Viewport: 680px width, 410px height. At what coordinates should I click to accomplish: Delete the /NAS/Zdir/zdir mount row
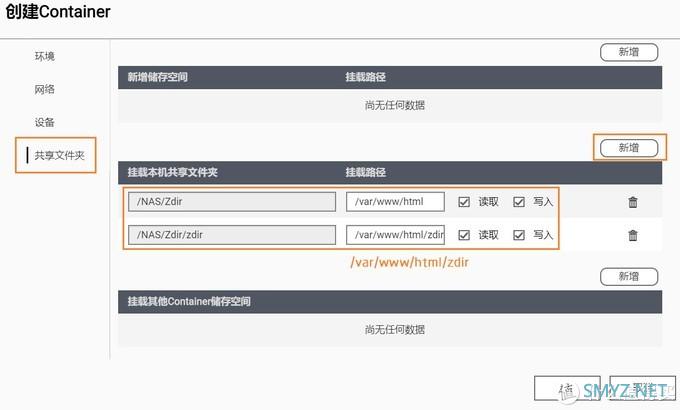[633, 235]
